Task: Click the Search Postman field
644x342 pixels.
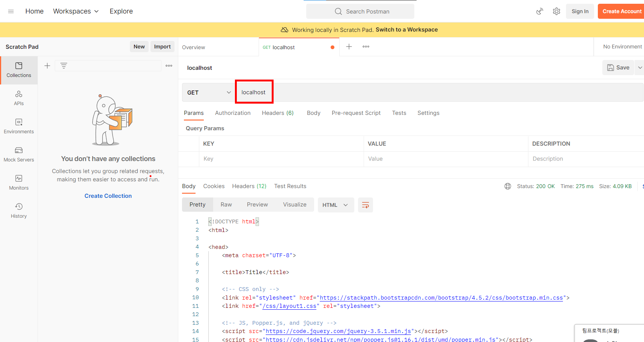Action: pyautogui.click(x=360, y=11)
